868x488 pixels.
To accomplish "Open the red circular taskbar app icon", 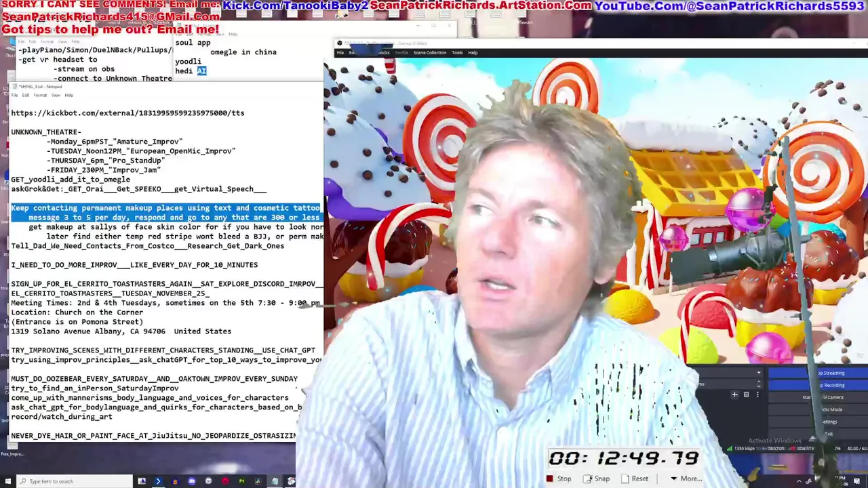I will click(224, 481).
